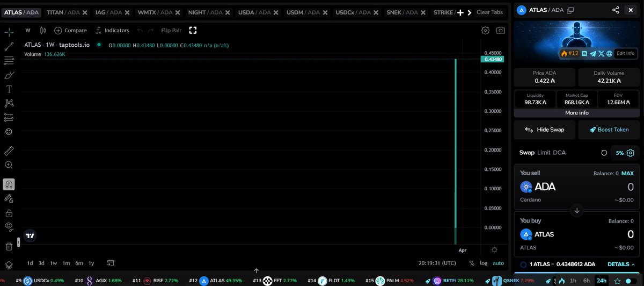Swap sell and buy direction arrow

(577, 210)
